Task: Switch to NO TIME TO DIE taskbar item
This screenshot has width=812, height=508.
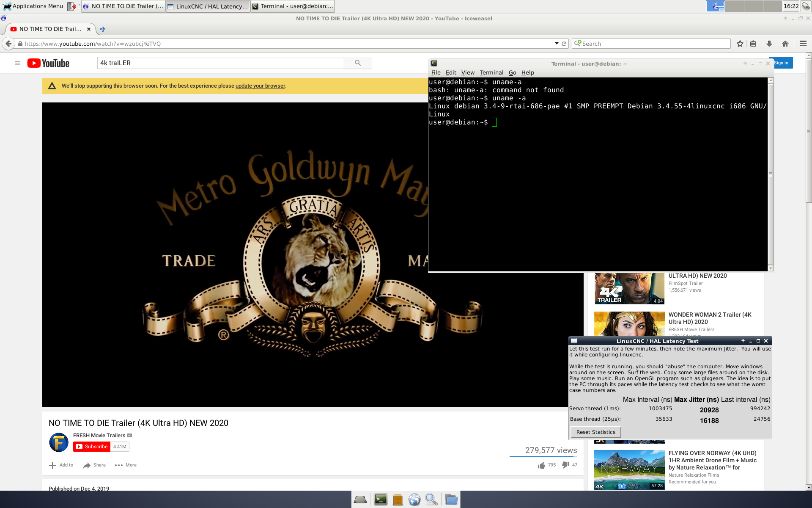Action: [123, 6]
